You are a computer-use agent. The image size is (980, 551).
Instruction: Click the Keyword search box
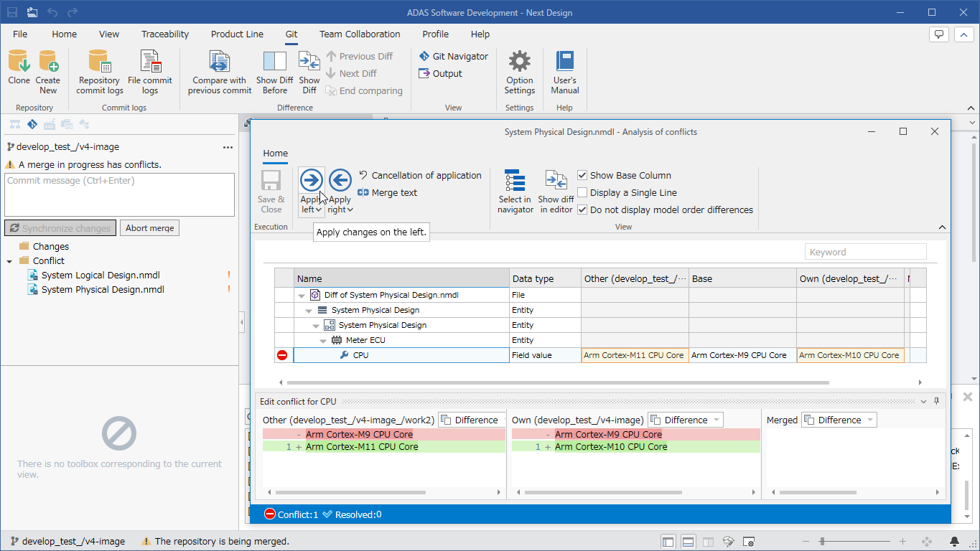pyautogui.click(x=865, y=252)
